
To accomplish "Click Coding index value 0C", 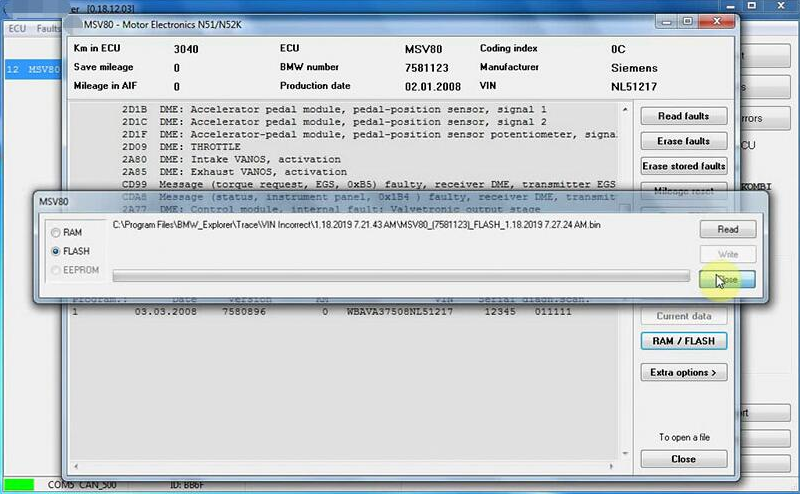I will coord(618,49).
